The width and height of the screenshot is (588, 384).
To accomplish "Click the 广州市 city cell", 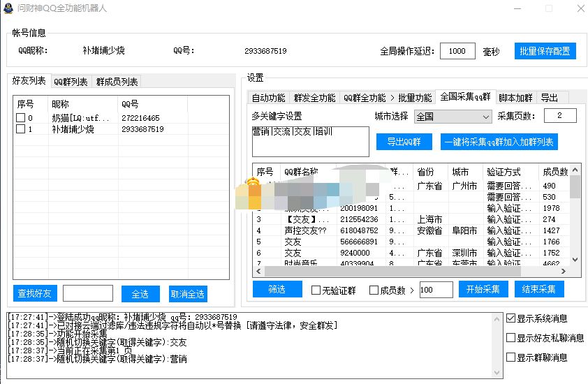I will point(464,186).
